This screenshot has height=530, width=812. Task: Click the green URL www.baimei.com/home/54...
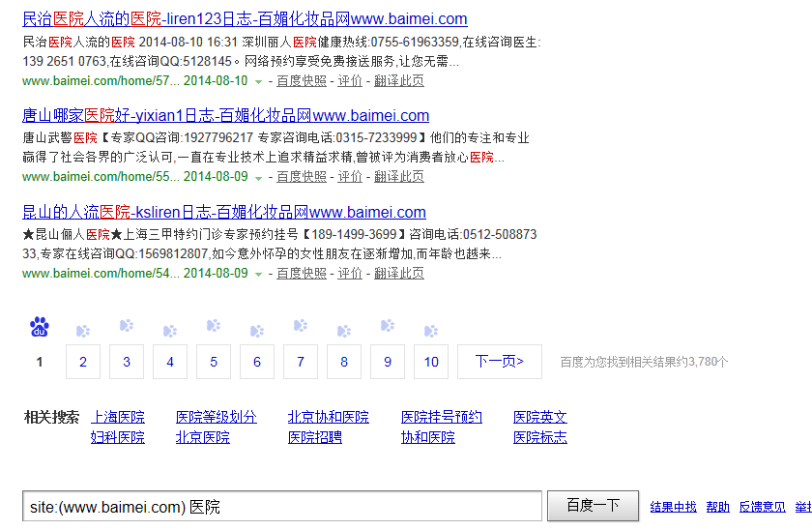point(101,273)
